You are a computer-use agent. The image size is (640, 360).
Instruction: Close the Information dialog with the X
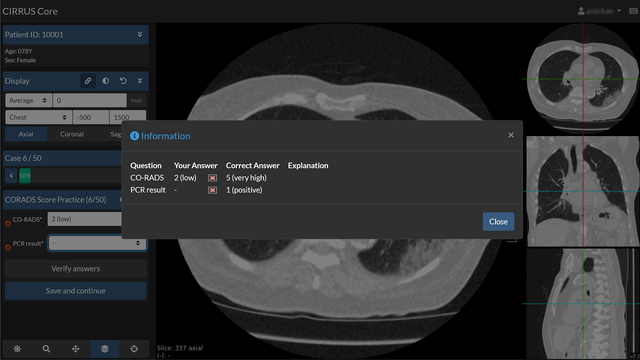coord(511,135)
